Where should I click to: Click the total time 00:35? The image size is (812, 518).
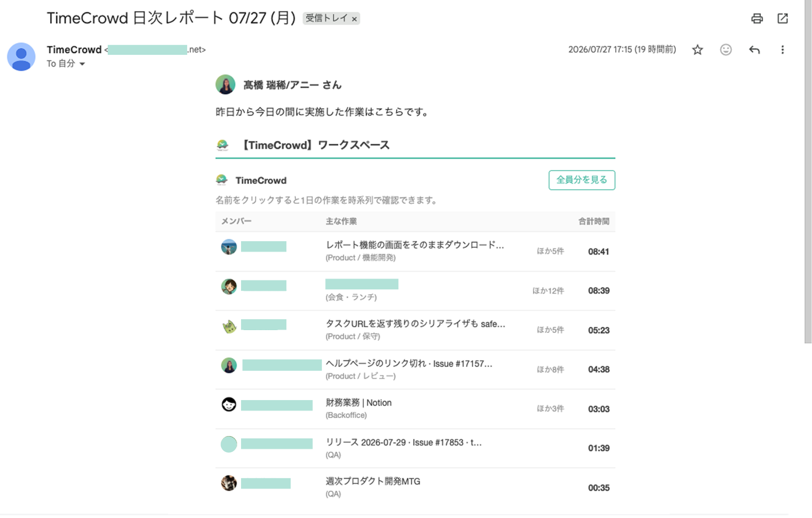pyautogui.click(x=599, y=488)
